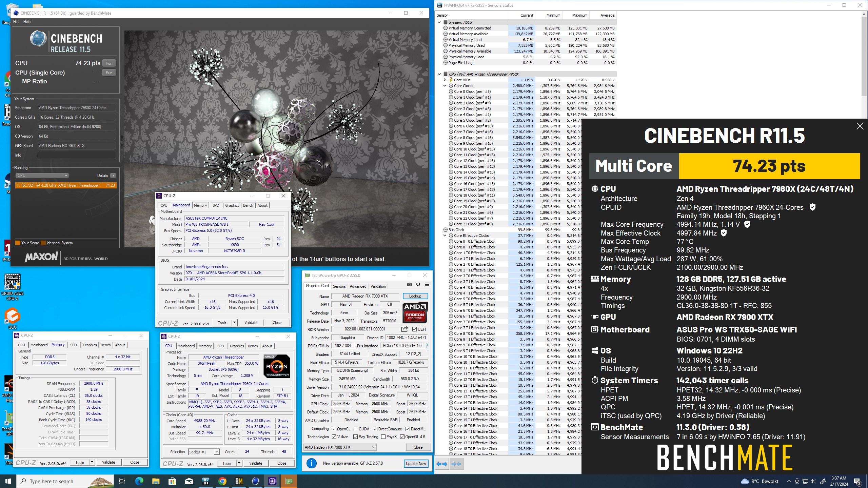Open the CPUID ASUS CPU-Z desktop shortcut
The height and width of the screenshot is (488, 868).
click(x=13, y=287)
